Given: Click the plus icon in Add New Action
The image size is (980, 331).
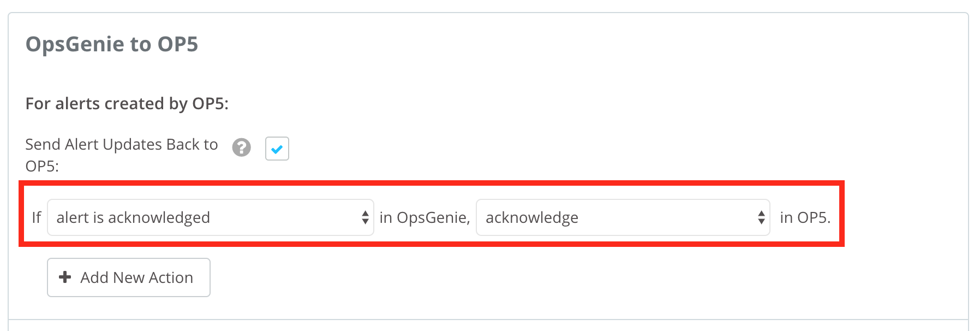Looking at the screenshot, I should [65, 277].
